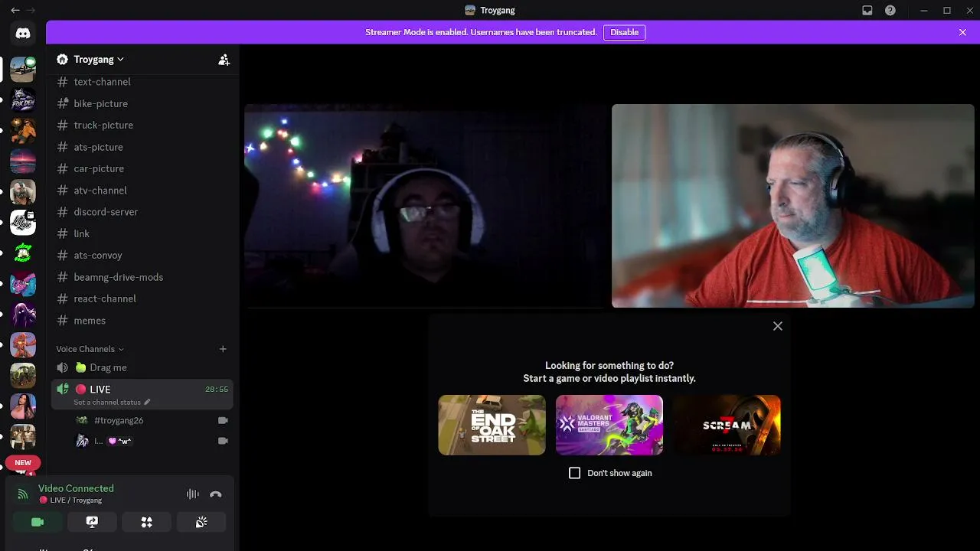Dismiss the Streamer Mode banner
This screenshot has height=551, width=980.
(x=962, y=32)
